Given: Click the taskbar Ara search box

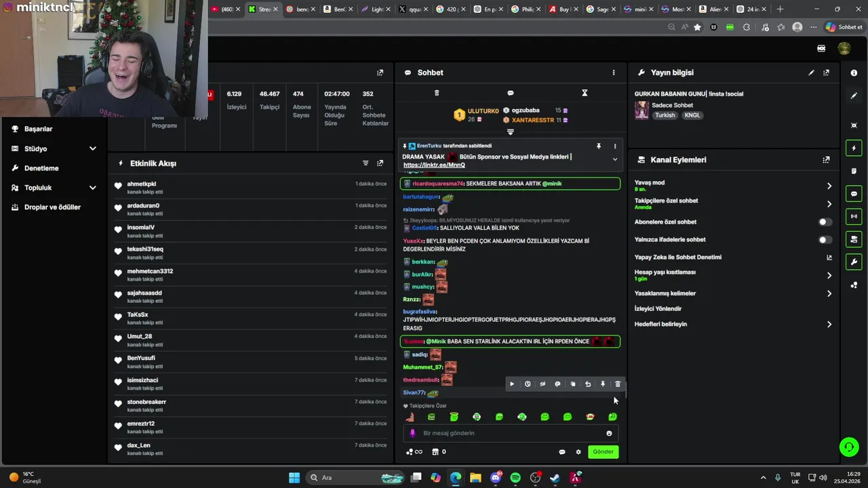Looking at the screenshot, I should click(356, 478).
